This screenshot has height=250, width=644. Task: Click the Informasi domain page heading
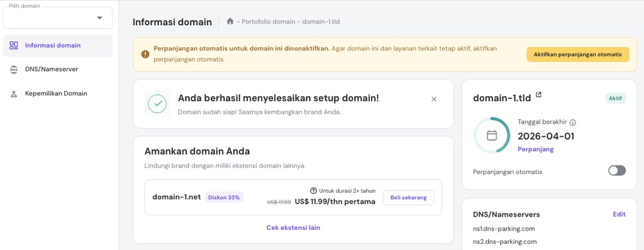pos(172,22)
